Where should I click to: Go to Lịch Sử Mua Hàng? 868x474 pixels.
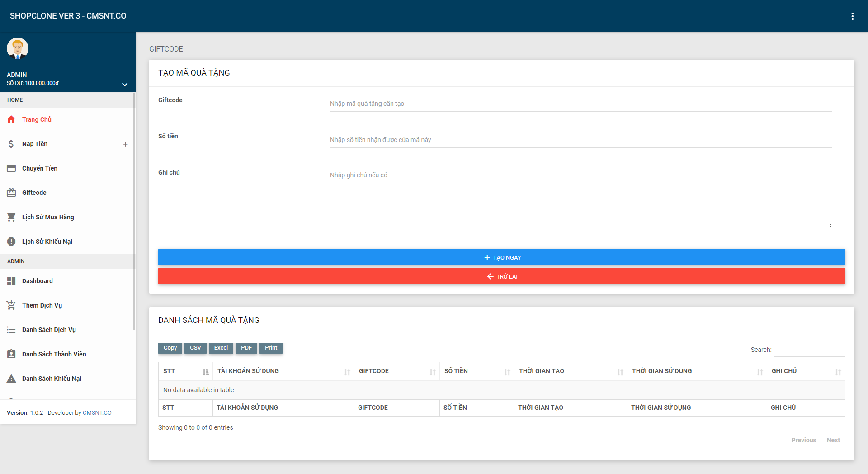click(x=67, y=217)
